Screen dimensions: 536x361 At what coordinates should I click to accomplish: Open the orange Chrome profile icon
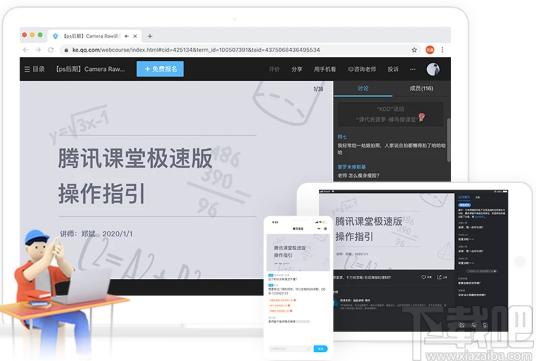pos(430,50)
